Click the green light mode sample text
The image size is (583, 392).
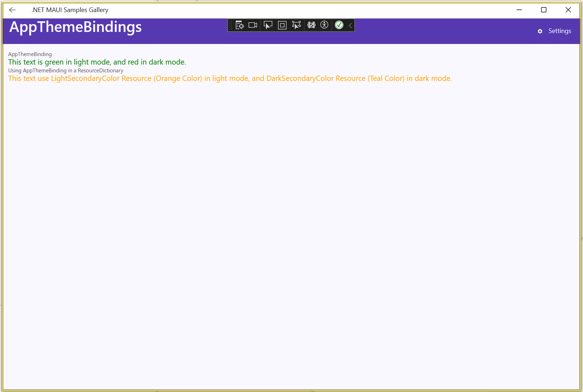click(97, 62)
